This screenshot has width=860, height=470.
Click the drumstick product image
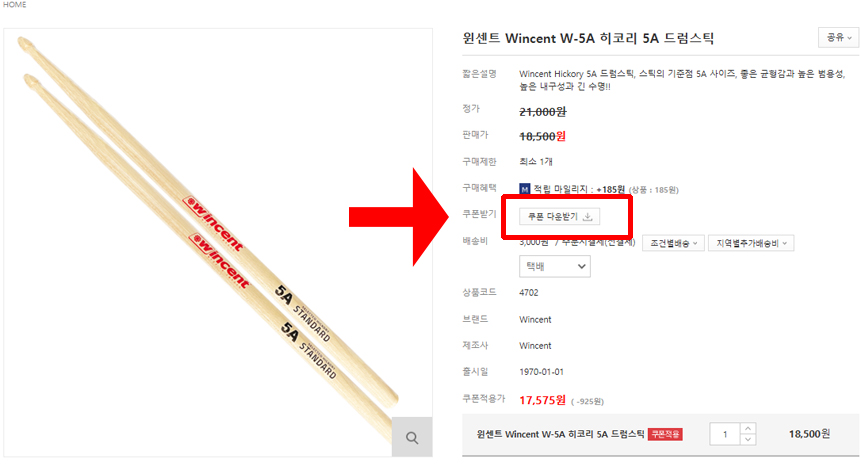tap(218, 242)
